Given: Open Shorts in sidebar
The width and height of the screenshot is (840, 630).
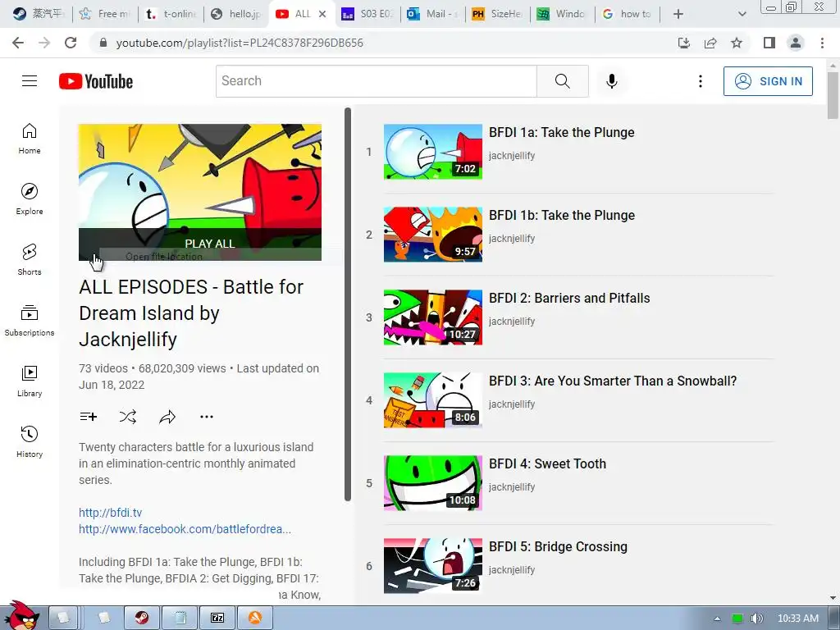Looking at the screenshot, I should (30, 260).
